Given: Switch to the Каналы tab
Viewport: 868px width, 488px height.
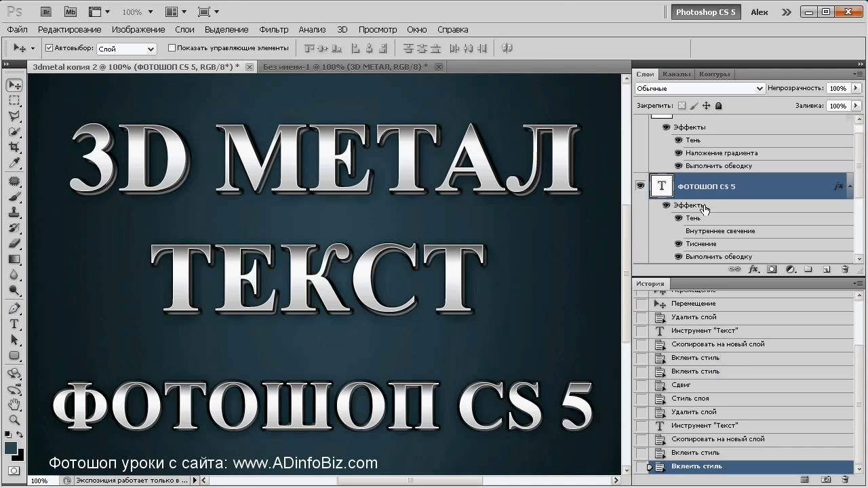Looking at the screenshot, I should (x=676, y=74).
